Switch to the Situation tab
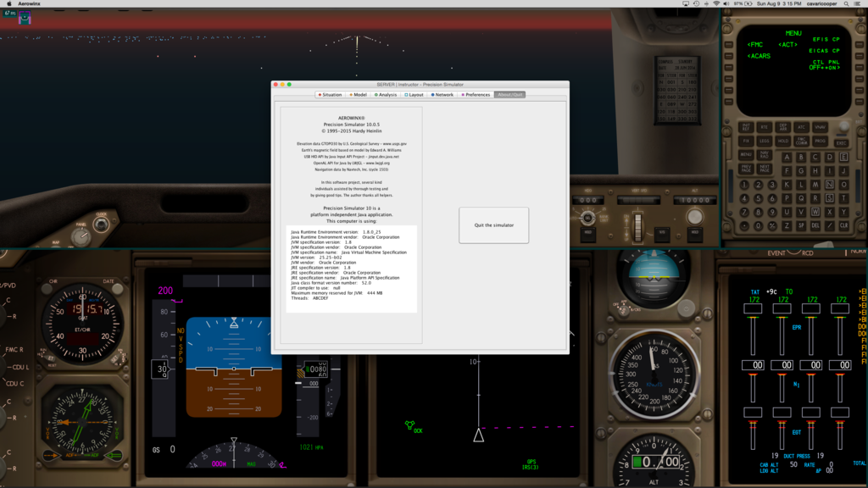Screen dimensions: 868x488 (x=330, y=95)
